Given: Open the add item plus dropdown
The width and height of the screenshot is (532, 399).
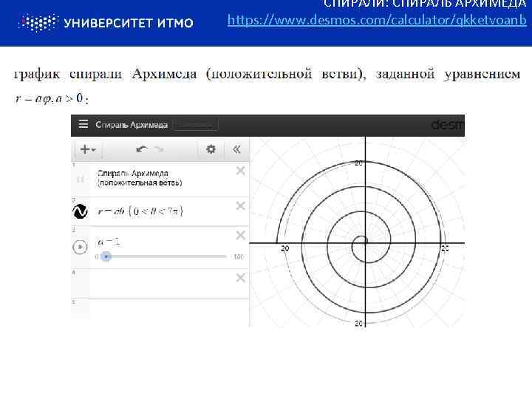Looking at the screenshot, I should [88, 149].
